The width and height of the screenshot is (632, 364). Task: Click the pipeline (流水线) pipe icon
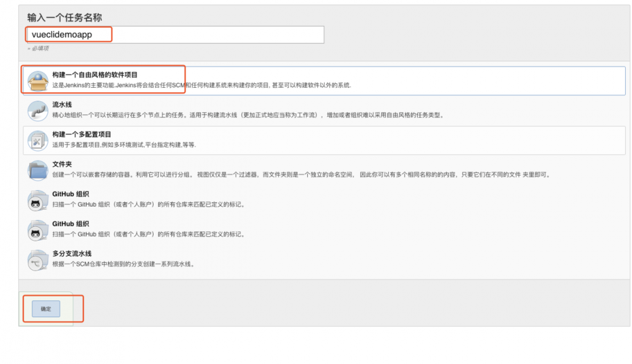(x=38, y=111)
